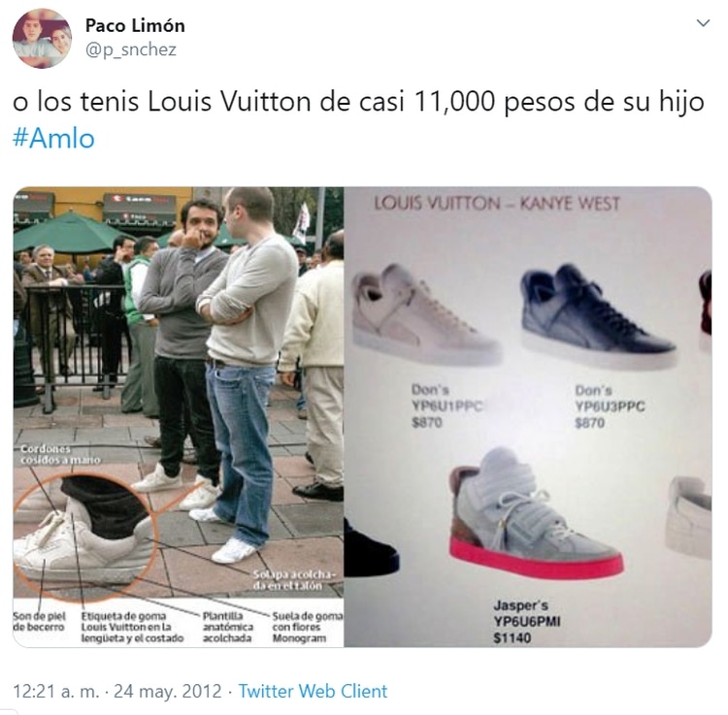Open the attached tweet image
This screenshot has width=728, height=715.
(362, 416)
